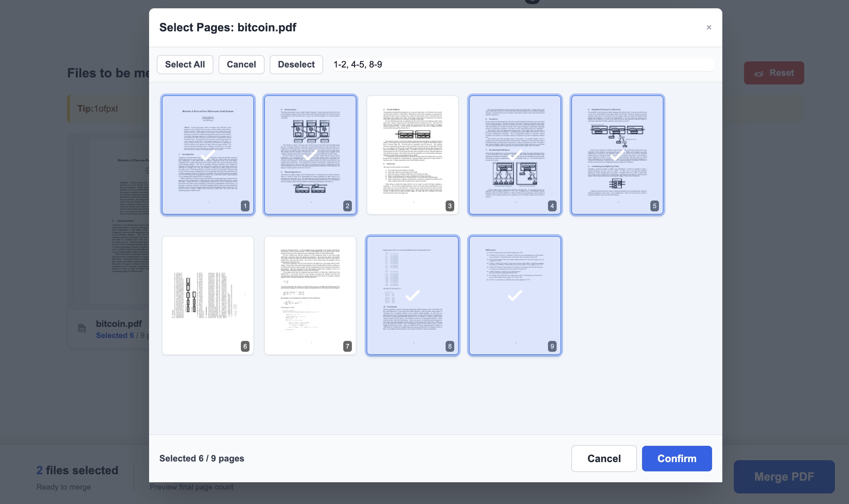Click the page number badge 3
The width and height of the screenshot is (849, 504).
click(449, 206)
